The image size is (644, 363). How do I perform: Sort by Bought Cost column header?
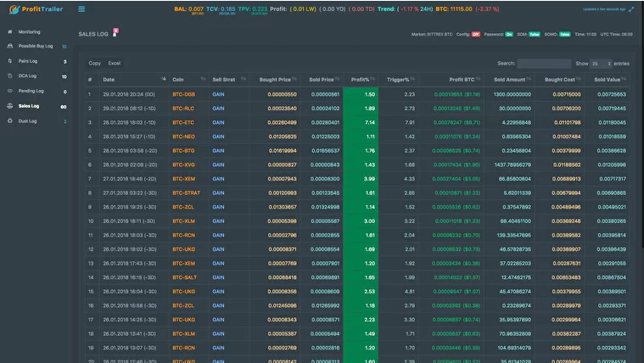click(x=559, y=80)
